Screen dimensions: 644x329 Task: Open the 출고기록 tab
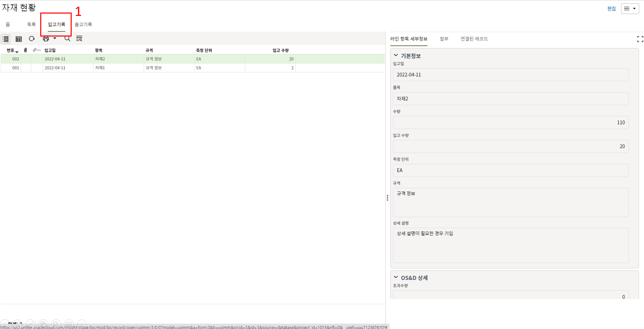point(83,24)
